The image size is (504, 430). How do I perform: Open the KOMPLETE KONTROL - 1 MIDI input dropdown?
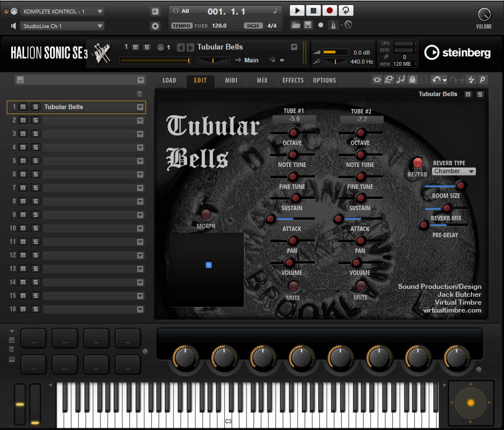63,12
